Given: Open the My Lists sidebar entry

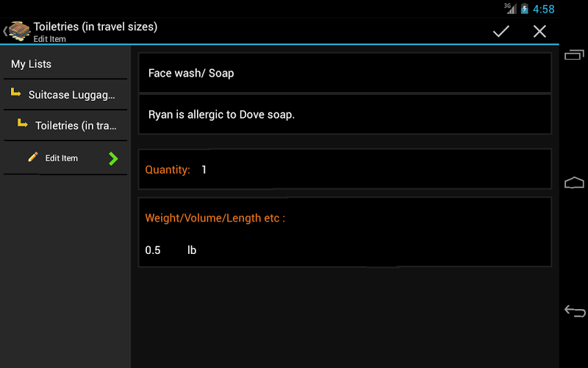Looking at the screenshot, I should 32,64.
